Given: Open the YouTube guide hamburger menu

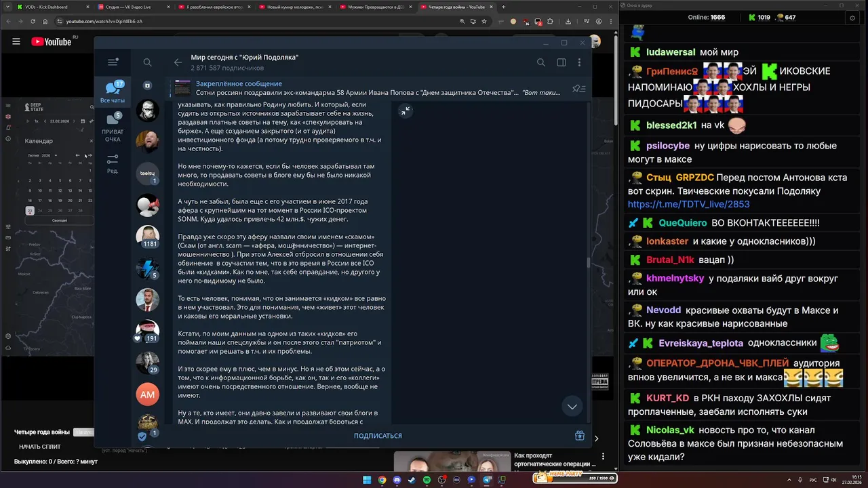Looking at the screenshot, I should pos(16,41).
